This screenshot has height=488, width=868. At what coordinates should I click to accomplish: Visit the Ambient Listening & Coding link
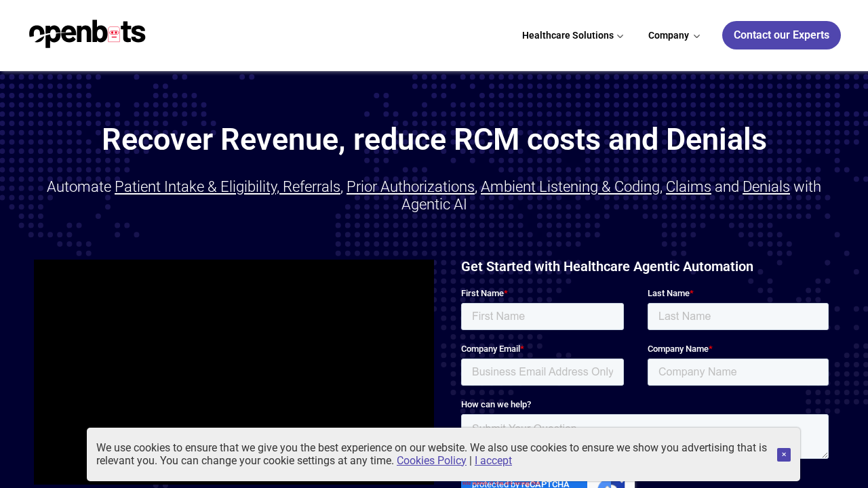(570, 186)
